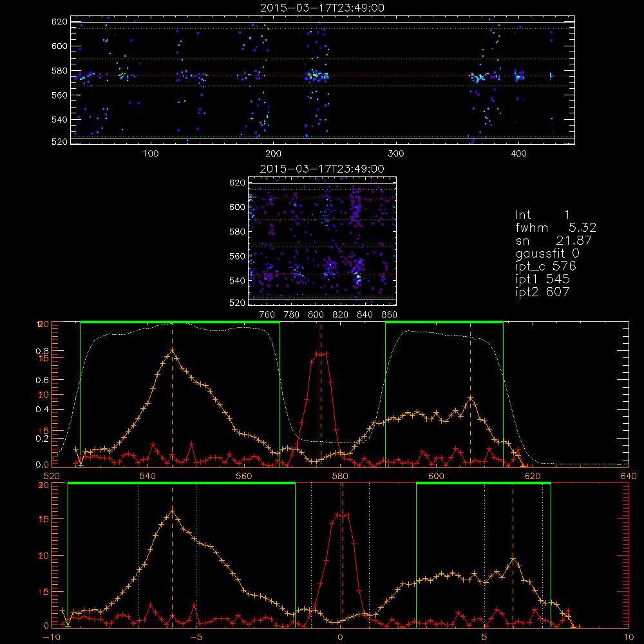
Task: Click x-axis label -5 on bottom plot
Action: (x=196, y=638)
